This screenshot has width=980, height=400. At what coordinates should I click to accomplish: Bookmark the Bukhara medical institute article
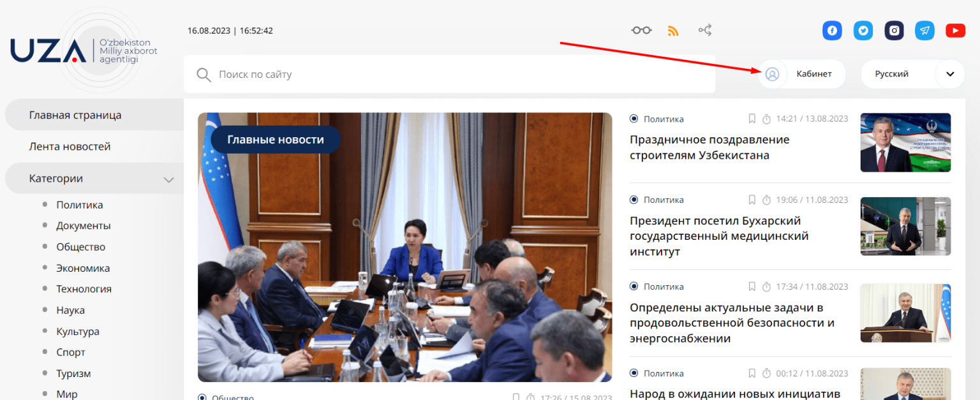[752, 200]
